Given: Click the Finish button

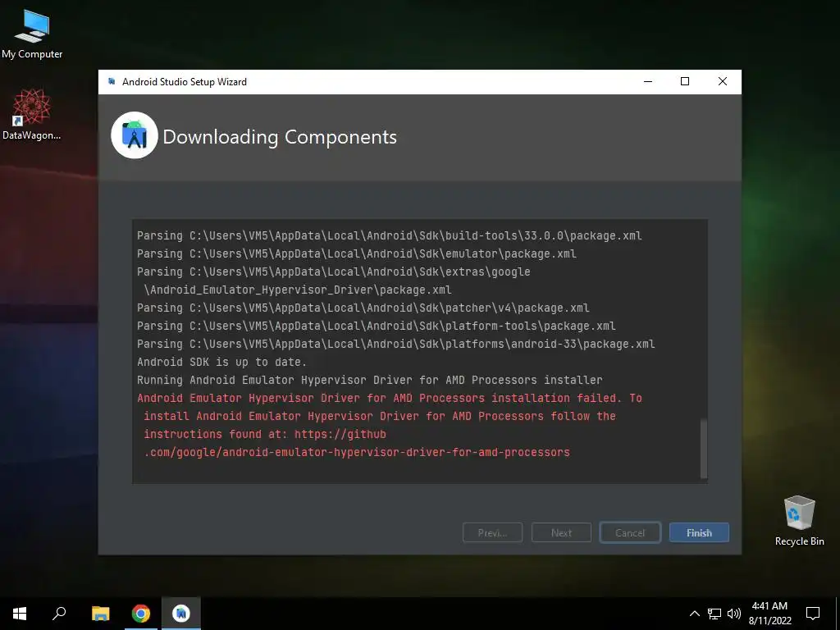Looking at the screenshot, I should coord(699,532).
